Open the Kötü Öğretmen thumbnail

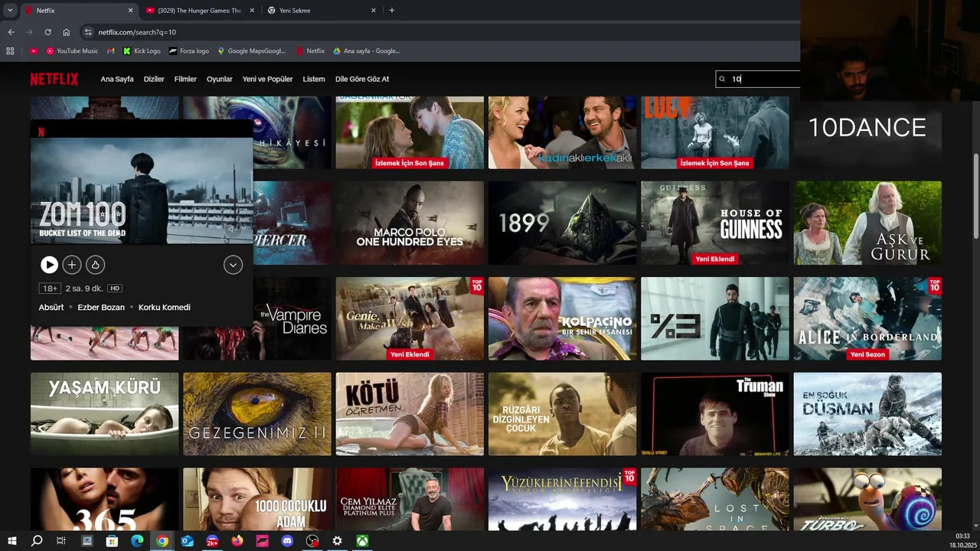click(x=410, y=414)
